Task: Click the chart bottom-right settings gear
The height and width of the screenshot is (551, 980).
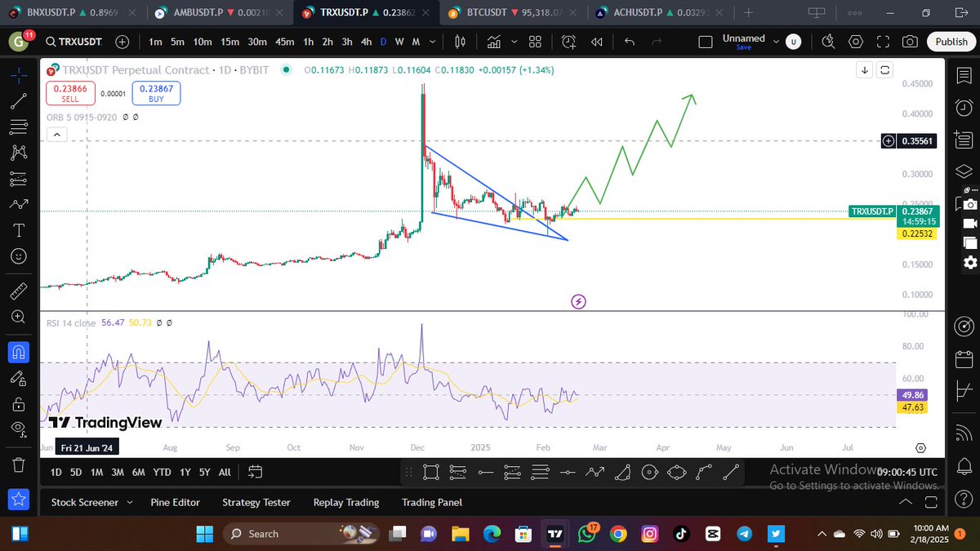Action: [920, 447]
